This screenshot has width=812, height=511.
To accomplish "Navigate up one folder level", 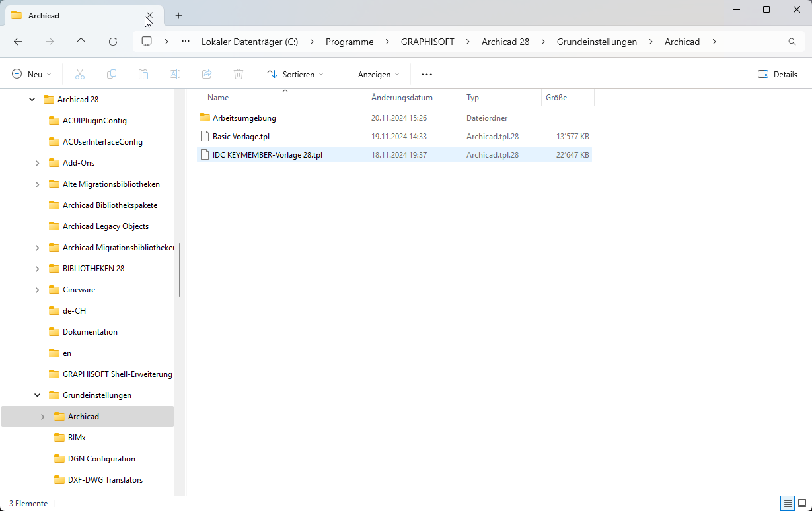I will [81, 42].
